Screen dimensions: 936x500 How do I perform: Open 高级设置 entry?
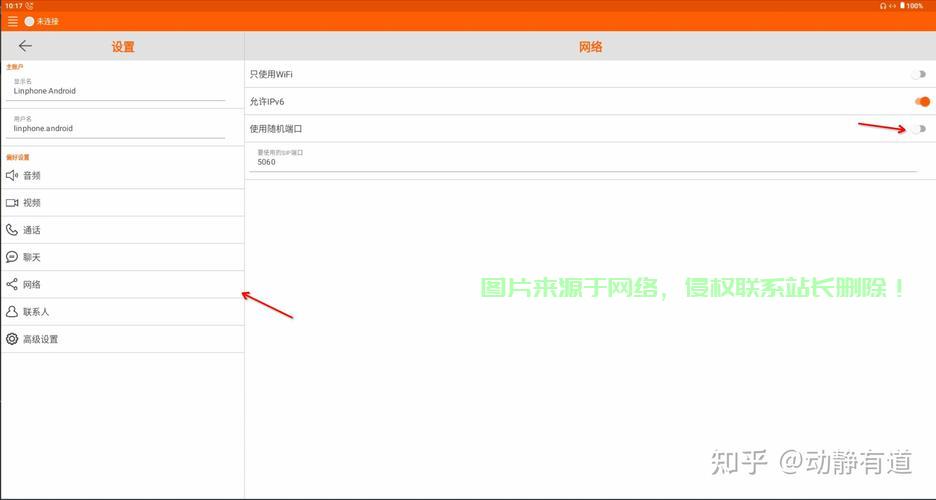pos(122,339)
